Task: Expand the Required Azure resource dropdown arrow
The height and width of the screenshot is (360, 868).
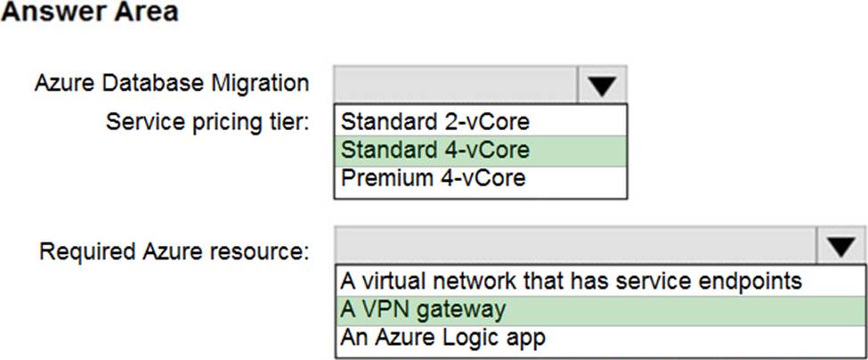Action: [x=841, y=245]
